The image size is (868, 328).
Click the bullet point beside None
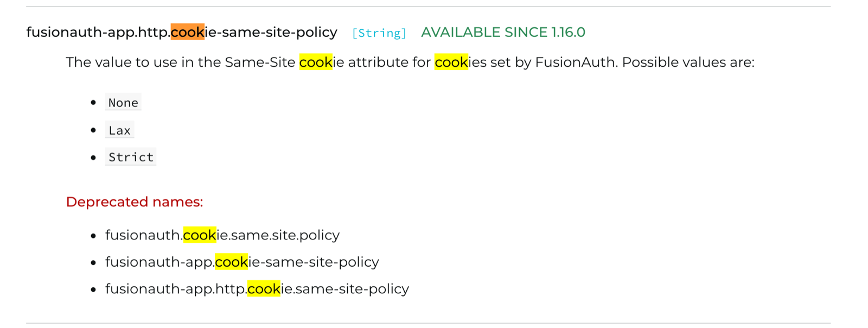93,102
